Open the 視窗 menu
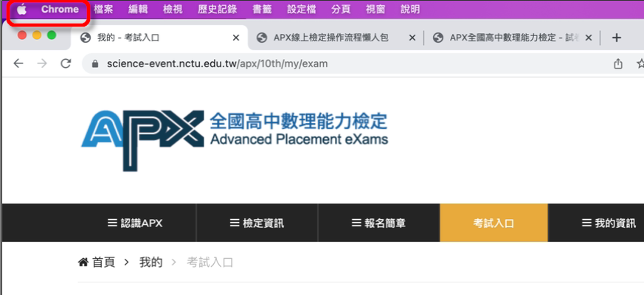The height and width of the screenshot is (295, 644). 375,10
